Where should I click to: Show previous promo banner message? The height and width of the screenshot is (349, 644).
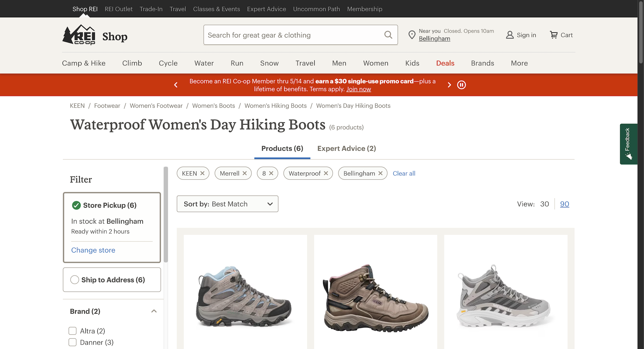pyautogui.click(x=176, y=85)
